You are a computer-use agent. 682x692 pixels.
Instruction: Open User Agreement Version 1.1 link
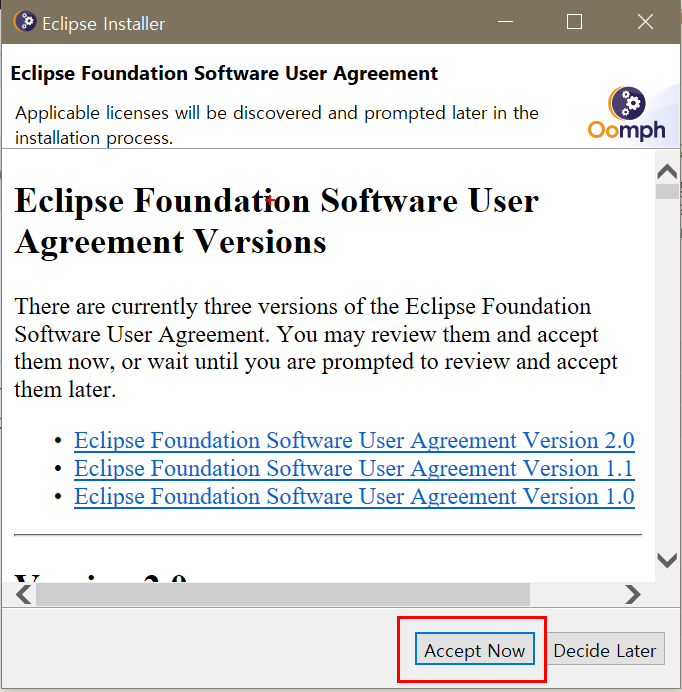click(354, 468)
